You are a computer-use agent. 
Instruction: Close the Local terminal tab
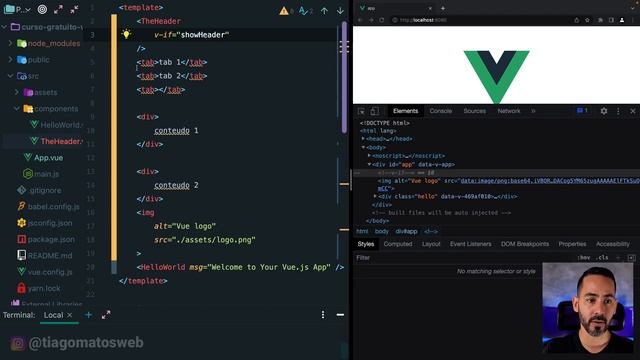click(x=69, y=315)
